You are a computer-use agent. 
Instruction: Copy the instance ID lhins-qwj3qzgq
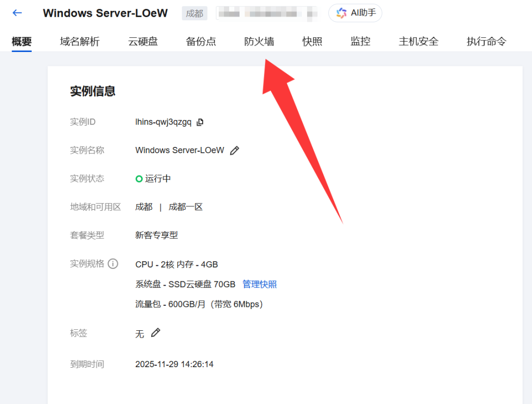(x=200, y=122)
